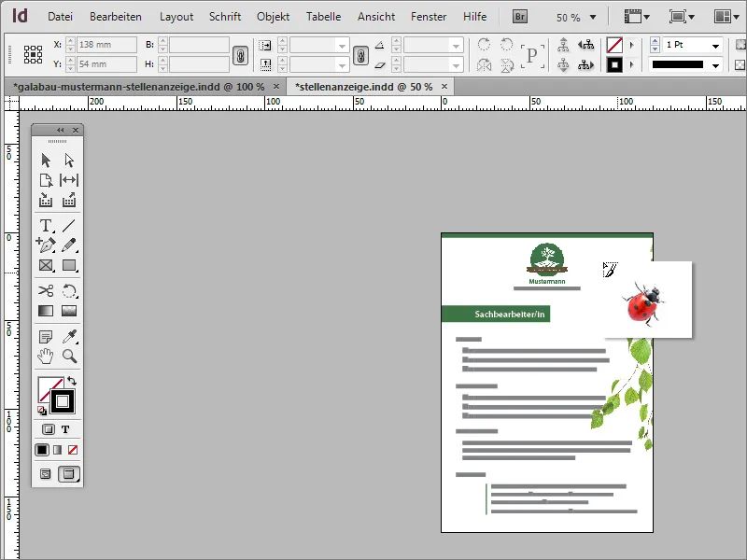This screenshot has height=560, width=747.
Task: Select the Type tool
Action: pos(46,225)
